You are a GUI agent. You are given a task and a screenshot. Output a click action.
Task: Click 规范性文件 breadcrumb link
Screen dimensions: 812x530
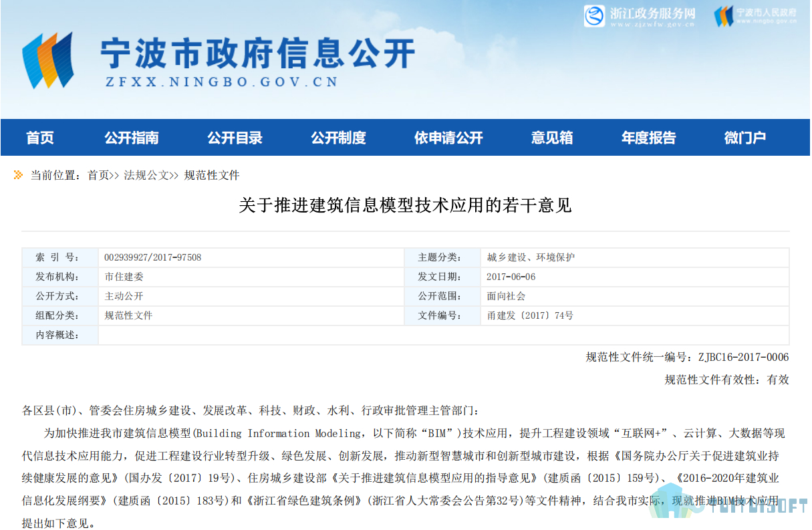(x=212, y=175)
